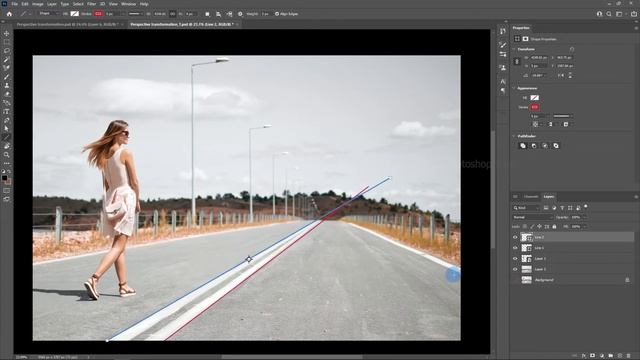640x360 pixels.
Task: Toggle the width-height link in Properties Transform
Action: 517,62
